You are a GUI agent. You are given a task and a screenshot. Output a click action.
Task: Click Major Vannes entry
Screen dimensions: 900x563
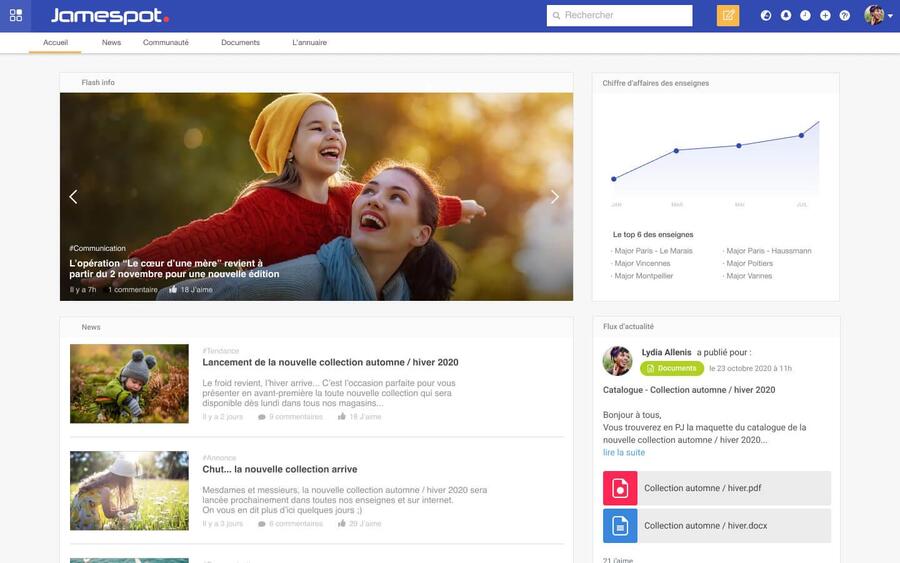click(x=748, y=276)
